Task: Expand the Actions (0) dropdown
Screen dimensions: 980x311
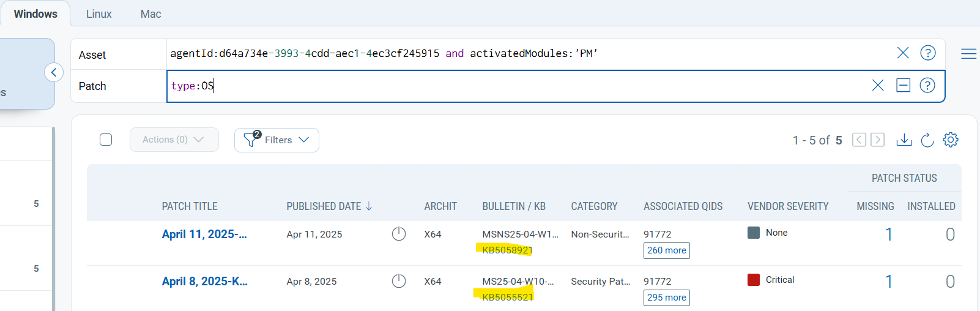Action: (174, 140)
